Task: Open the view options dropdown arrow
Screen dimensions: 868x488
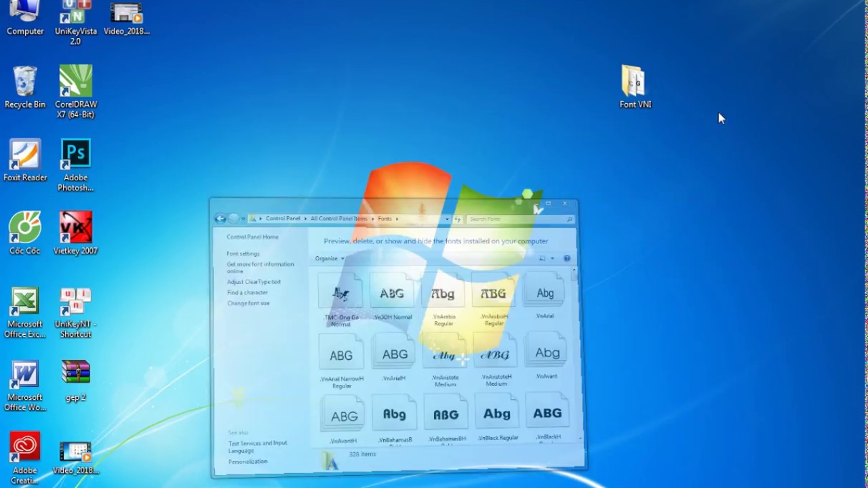Action: 552,258
